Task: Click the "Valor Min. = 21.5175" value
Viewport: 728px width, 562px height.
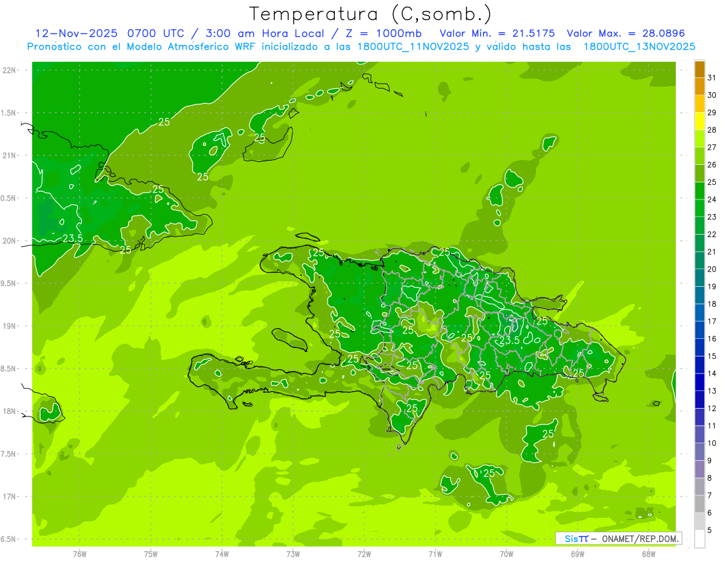Action: click(497, 33)
